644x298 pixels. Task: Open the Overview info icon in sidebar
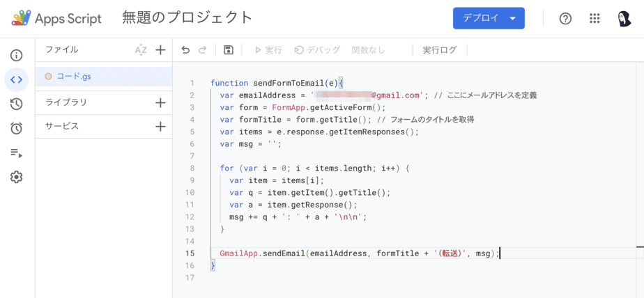16,55
